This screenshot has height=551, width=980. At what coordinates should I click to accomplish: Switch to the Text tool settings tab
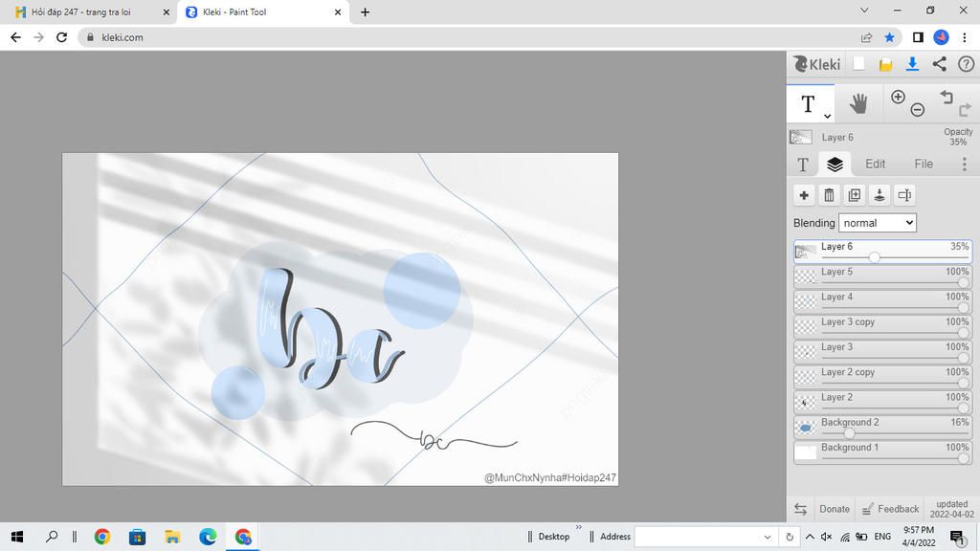[803, 165]
